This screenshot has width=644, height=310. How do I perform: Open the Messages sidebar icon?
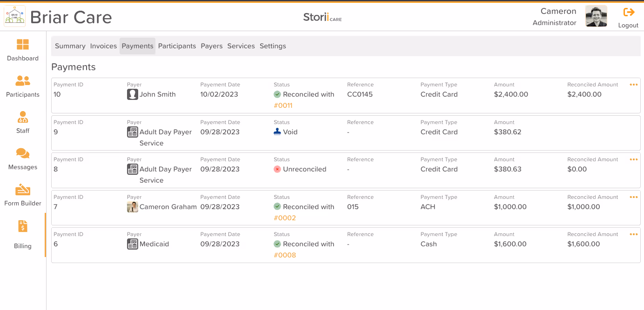tap(23, 153)
